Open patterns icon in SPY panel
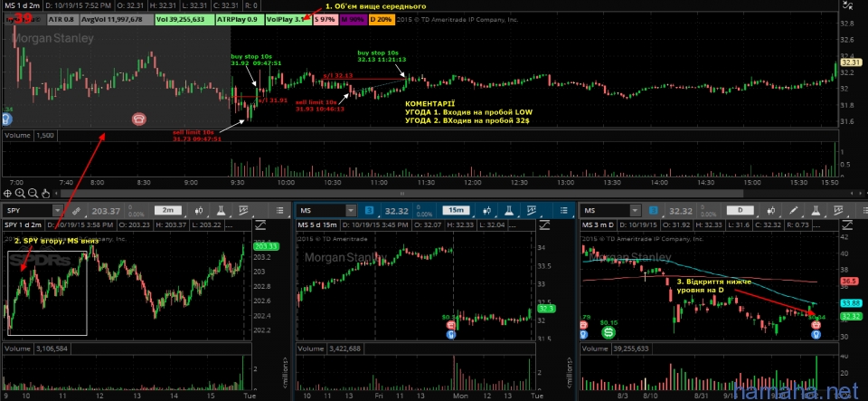 click(x=243, y=211)
